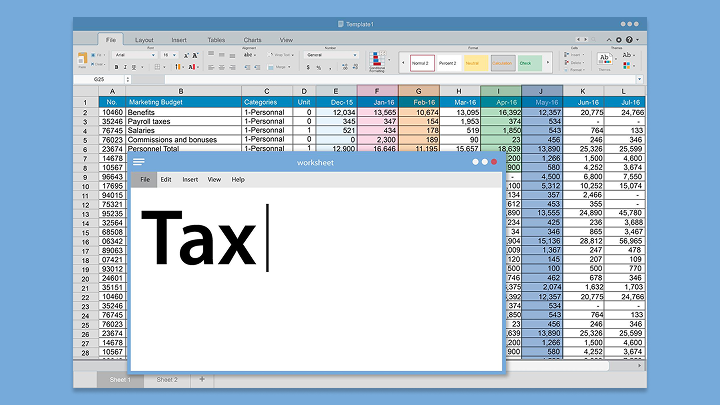Open the Edit menu in worksheet window
This screenshot has height=405, width=720.
click(x=166, y=180)
